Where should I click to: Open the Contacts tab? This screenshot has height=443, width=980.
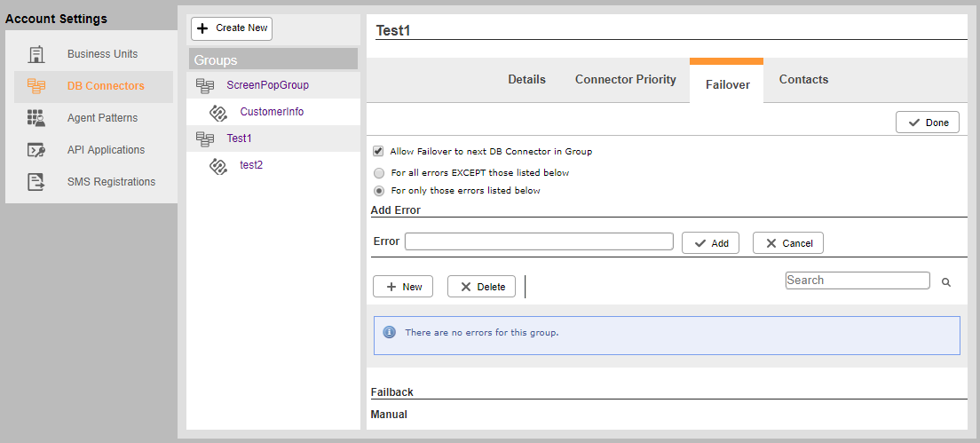(x=803, y=80)
